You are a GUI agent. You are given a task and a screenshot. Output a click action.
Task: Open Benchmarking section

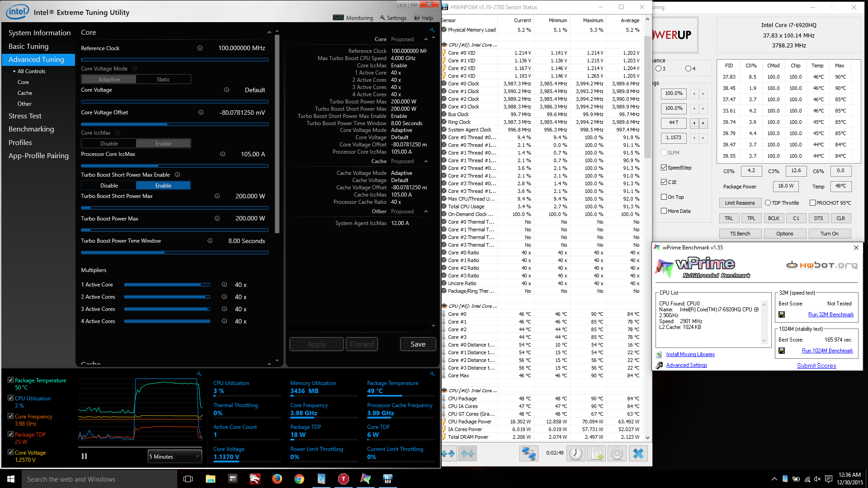click(31, 129)
